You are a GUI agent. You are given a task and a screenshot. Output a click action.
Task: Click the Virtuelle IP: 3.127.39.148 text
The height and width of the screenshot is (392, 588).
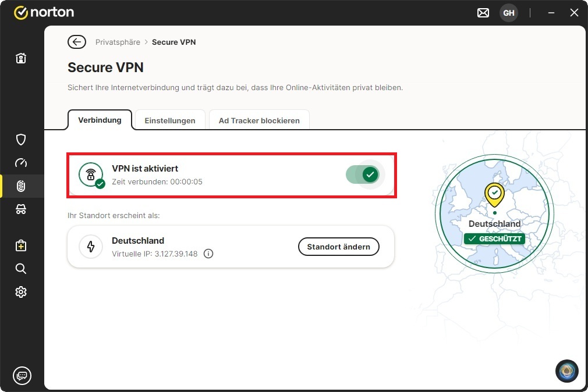[154, 254]
